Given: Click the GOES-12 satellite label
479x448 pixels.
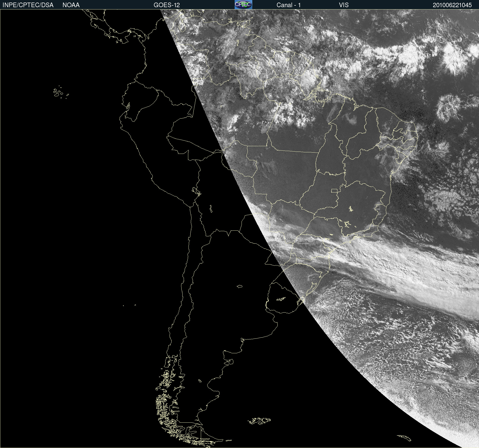Looking at the screenshot, I should [167, 5].
